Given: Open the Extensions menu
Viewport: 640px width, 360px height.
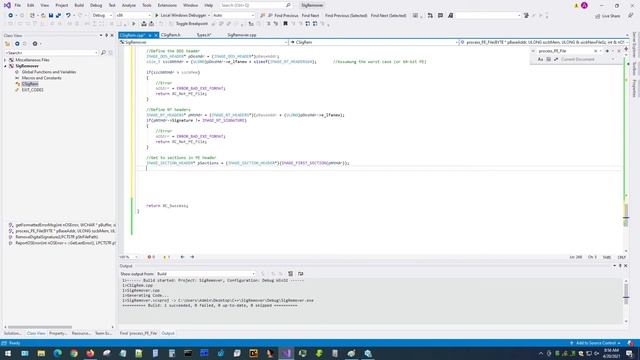Looking at the screenshot, I should (x=167, y=5).
